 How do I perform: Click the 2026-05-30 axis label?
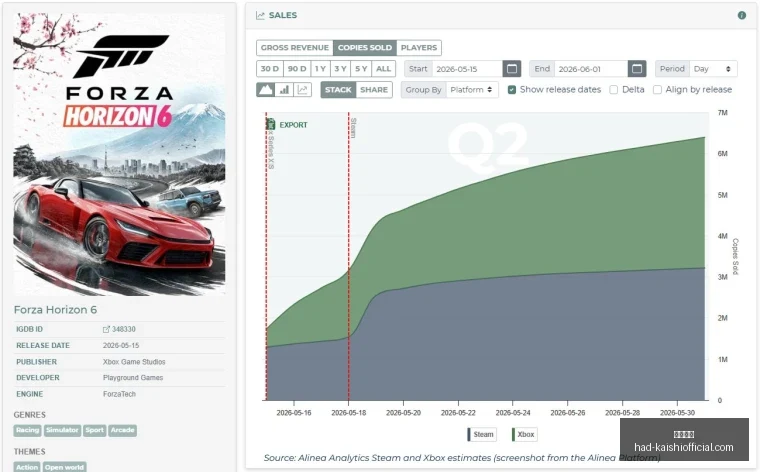677,413
